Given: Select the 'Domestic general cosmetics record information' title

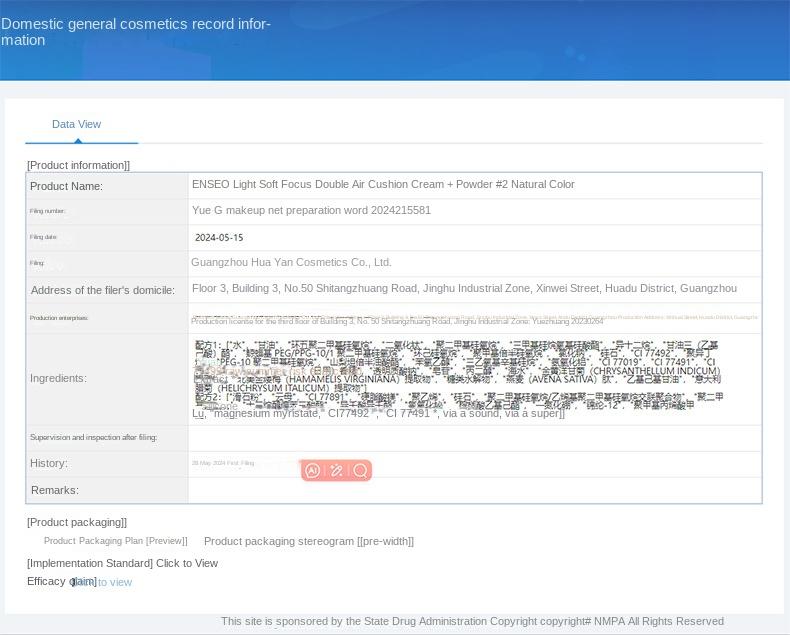Looking at the screenshot, I should tap(136, 32).
